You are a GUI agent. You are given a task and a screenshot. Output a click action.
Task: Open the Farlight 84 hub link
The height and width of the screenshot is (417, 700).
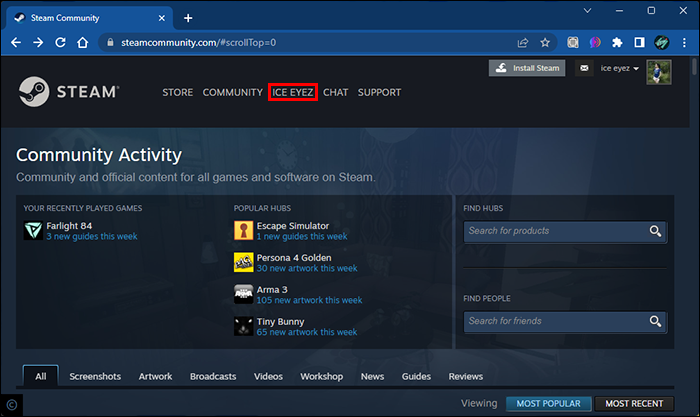point(69,226)
